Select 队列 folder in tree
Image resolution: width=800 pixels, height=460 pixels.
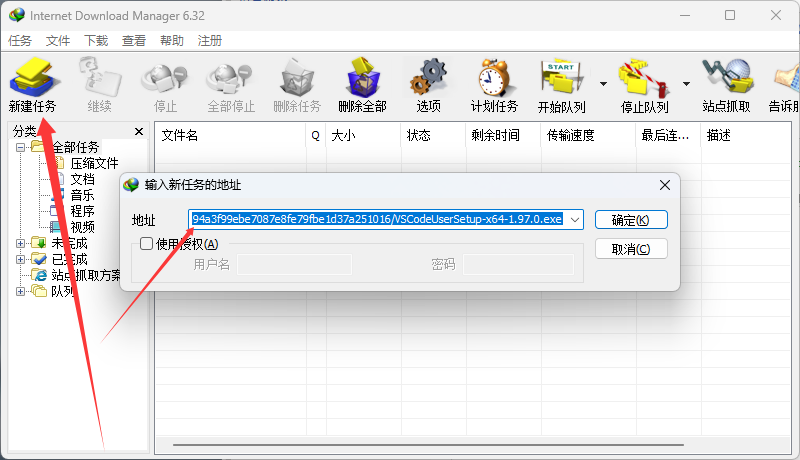pyautogui.click(x=63, y=291)
